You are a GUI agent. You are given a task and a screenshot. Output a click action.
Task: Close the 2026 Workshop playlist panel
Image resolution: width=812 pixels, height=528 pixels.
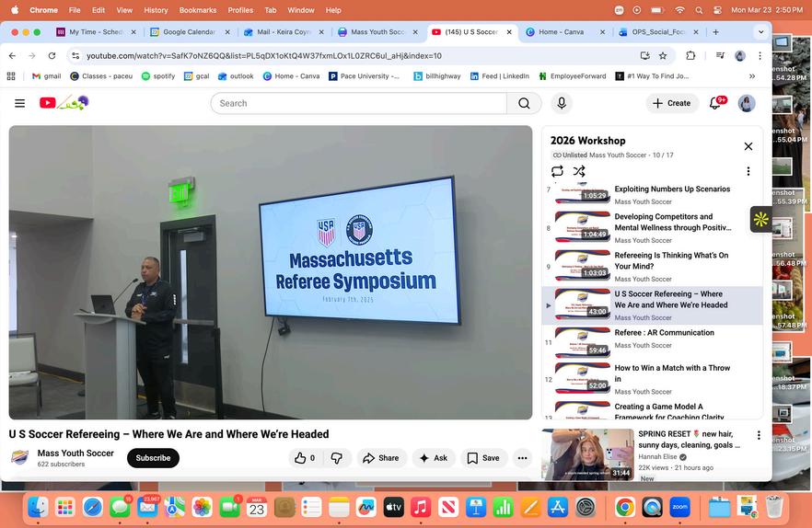(x=748, y=146)
